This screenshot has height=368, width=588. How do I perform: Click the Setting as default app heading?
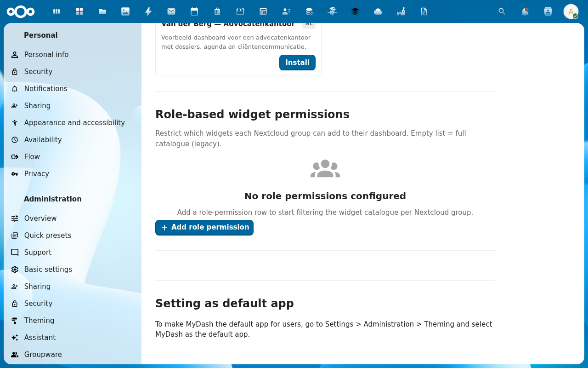pos(225,304)
